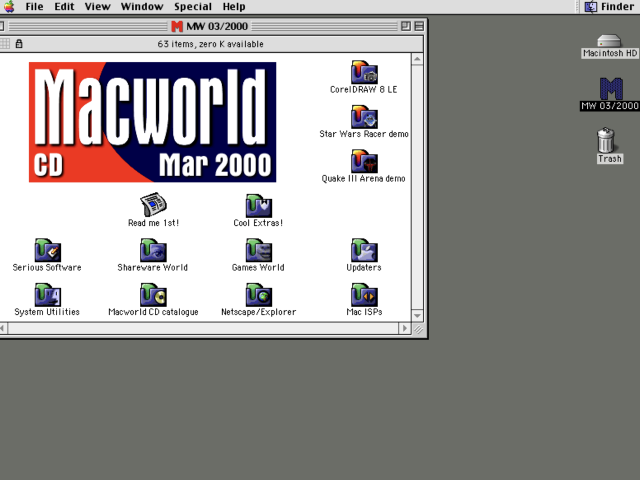Open the File menu
The width and height of the screenshot is (640, 480).
[x=34, y=7]
